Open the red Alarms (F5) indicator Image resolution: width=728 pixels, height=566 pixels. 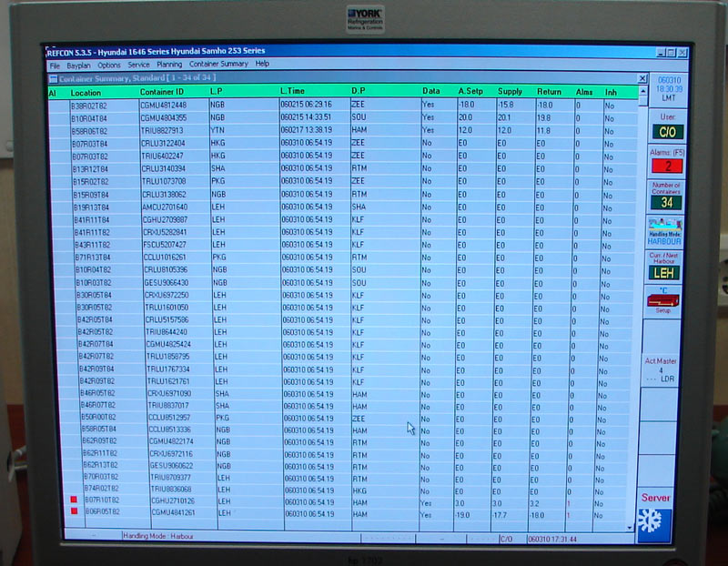tap(667, 166)
